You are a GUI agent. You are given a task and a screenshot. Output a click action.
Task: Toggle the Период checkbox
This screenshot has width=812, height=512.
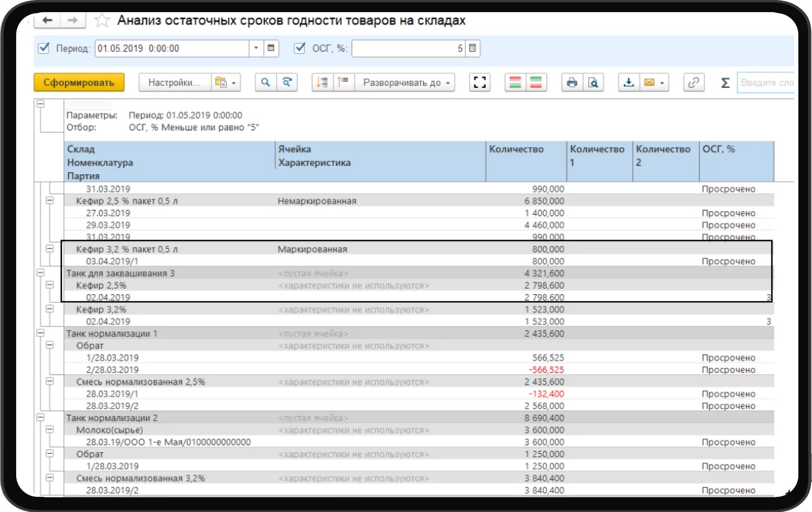coord(44,48)
